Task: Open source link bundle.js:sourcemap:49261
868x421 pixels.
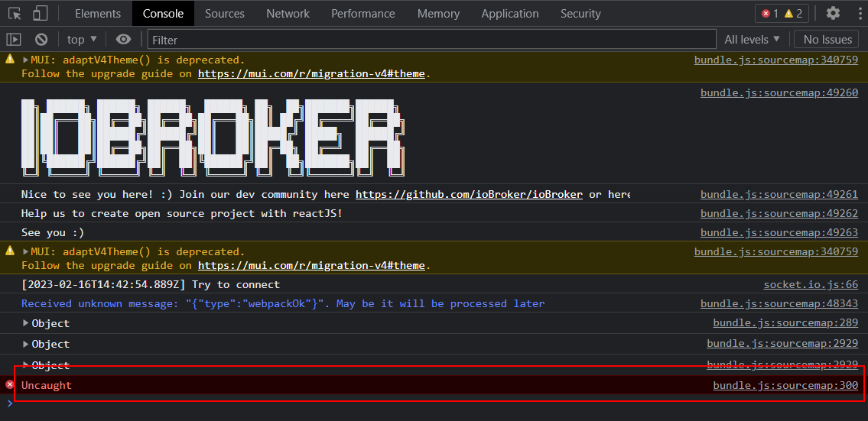Action: coord(779,194)
